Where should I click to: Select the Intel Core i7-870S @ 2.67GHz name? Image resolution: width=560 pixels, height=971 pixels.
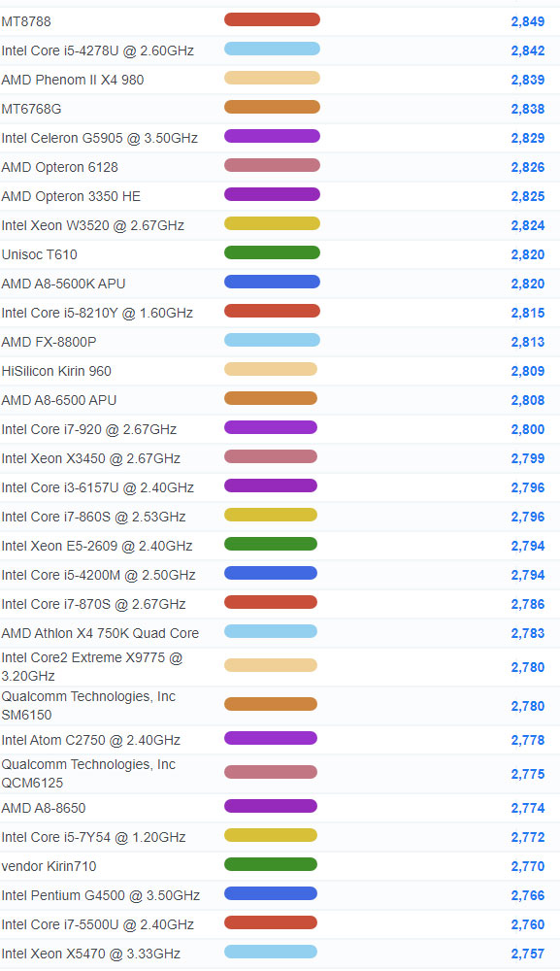click(93, 604)
